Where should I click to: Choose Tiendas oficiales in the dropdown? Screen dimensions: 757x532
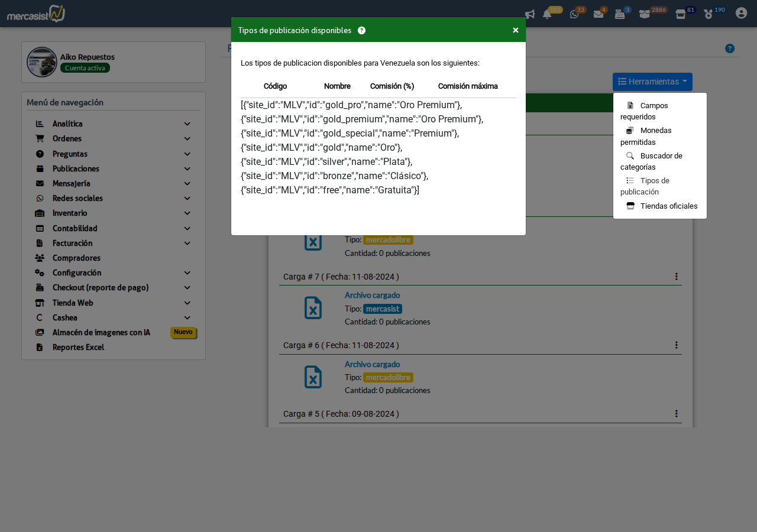[x=668, y=206]
